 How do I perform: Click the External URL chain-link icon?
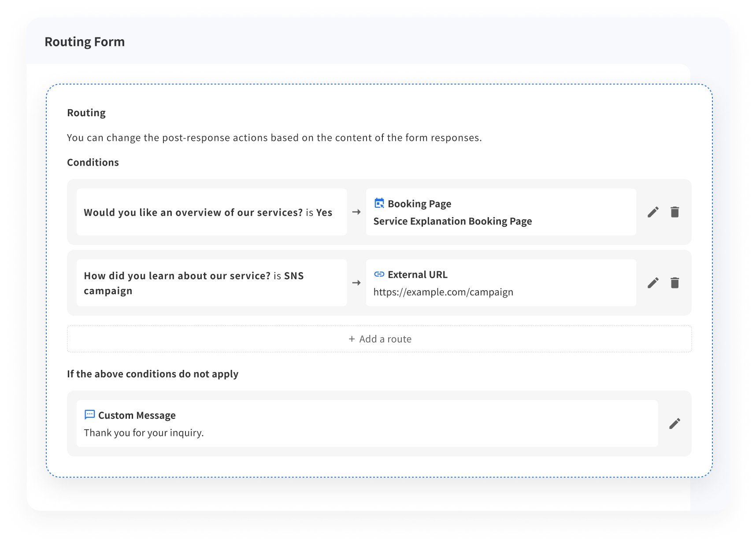[379, 274]
